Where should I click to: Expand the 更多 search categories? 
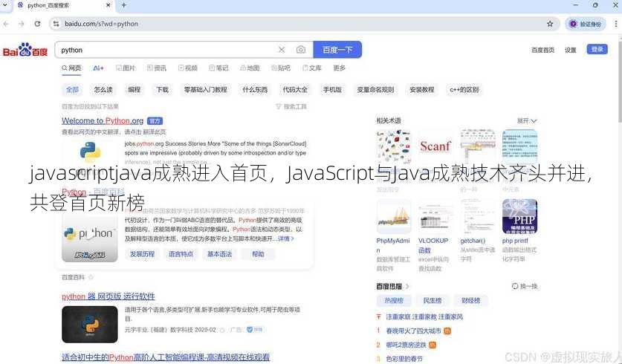(339, 68)
